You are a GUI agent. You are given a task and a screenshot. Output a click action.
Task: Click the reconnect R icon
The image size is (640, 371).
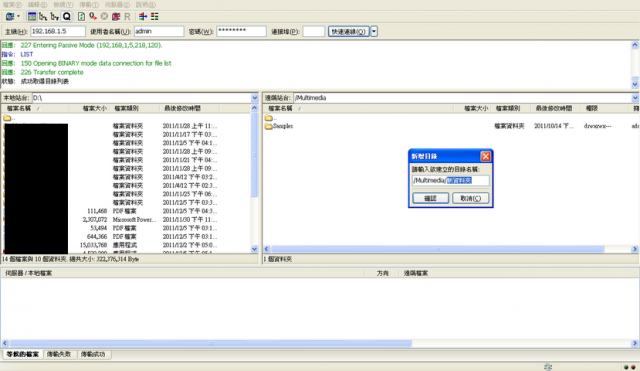127,17
